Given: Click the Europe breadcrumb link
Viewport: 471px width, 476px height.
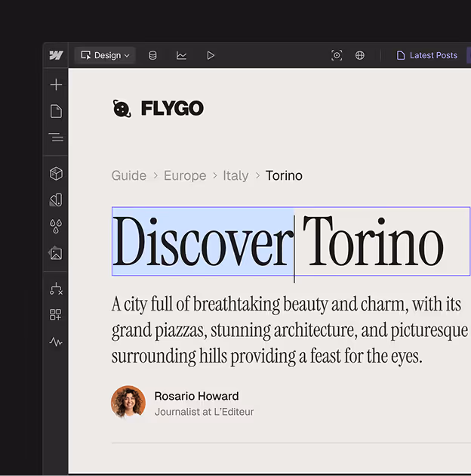Looking at the screenshot, I should pyautogui.click(x=185, y=175).
